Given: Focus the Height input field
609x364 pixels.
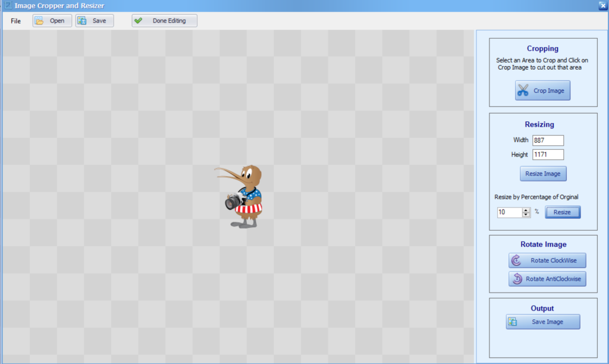Looking at the screenshot, I should pyautogui.click(x=548, y=155).
